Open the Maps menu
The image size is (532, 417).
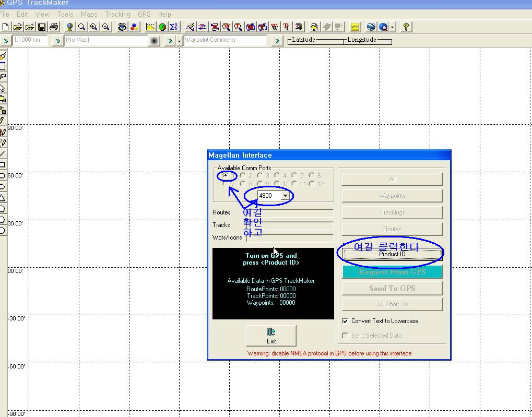point(89,14)
